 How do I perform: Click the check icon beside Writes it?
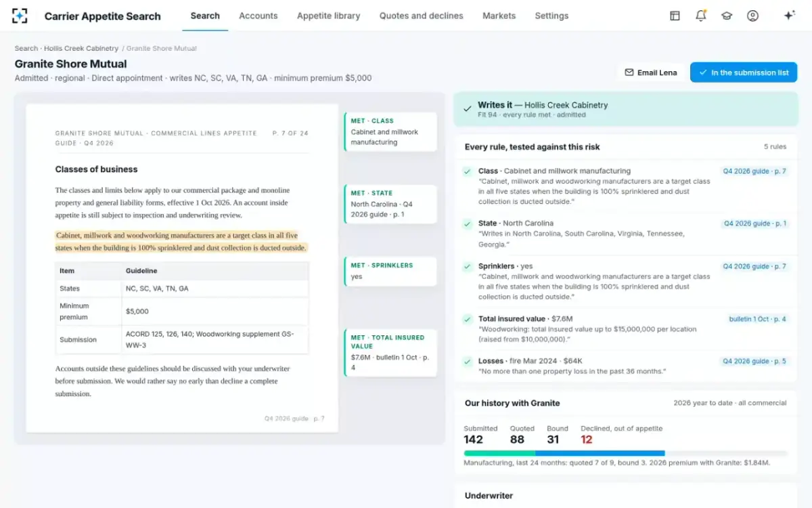click(x=467, y=109)
